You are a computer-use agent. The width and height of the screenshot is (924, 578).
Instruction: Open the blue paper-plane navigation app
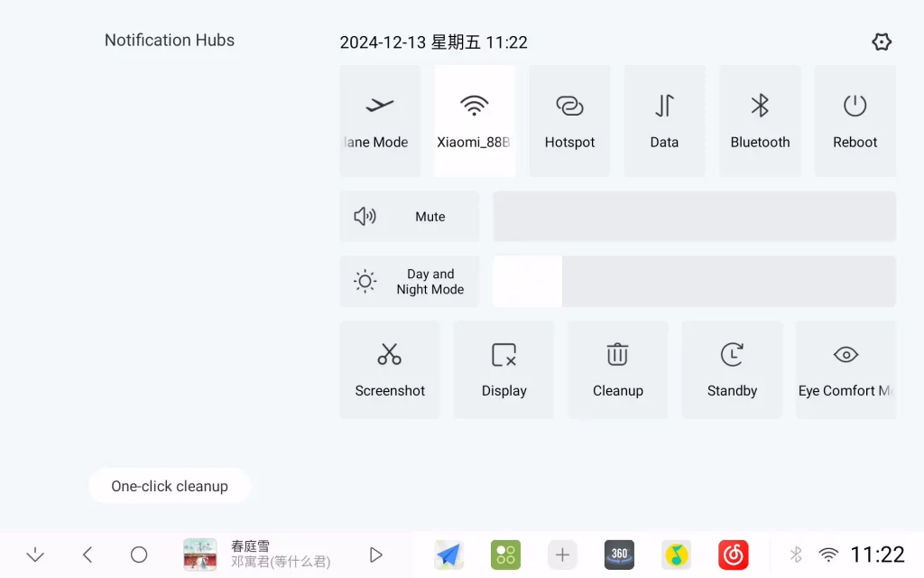448,555
